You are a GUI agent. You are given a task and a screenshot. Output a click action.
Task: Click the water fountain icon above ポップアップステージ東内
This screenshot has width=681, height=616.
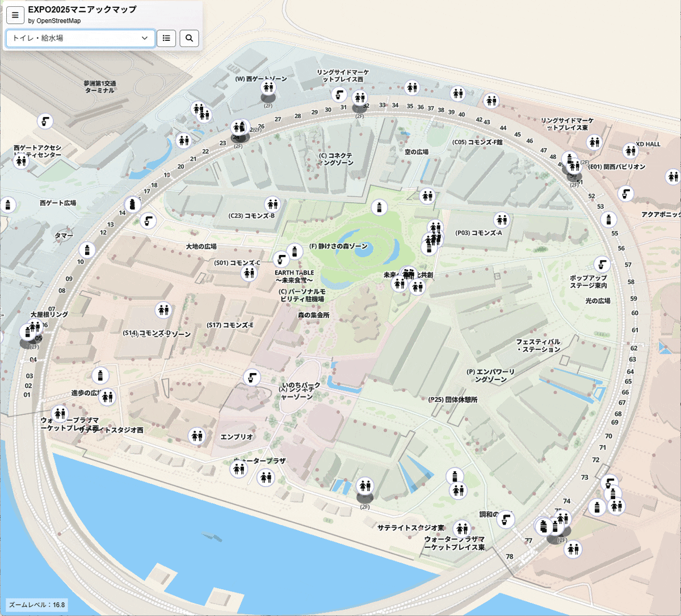click(x=602, y=264)
